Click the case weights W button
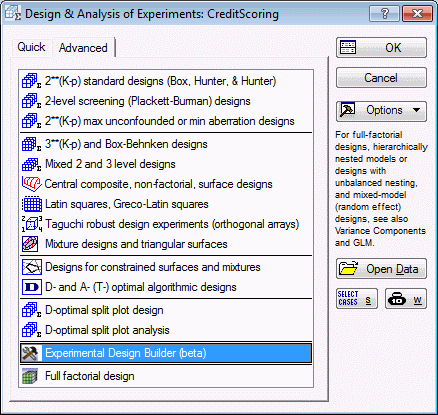This screenshot has height=415, width=438. (x=406, y=298)
